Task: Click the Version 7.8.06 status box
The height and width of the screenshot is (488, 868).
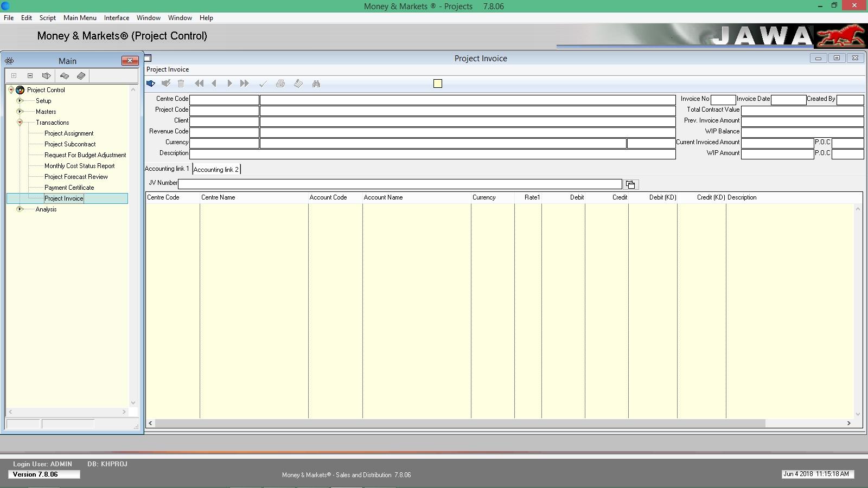Action: coord(44,474)
